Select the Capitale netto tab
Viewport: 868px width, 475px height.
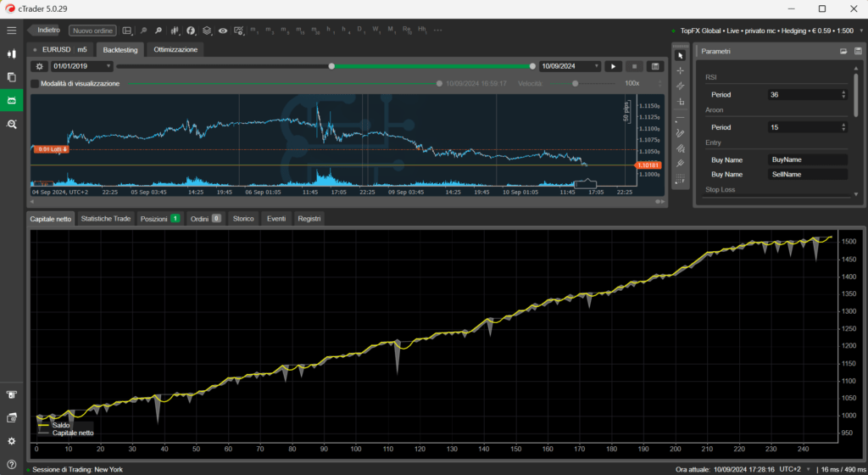[x=50, y=219]
